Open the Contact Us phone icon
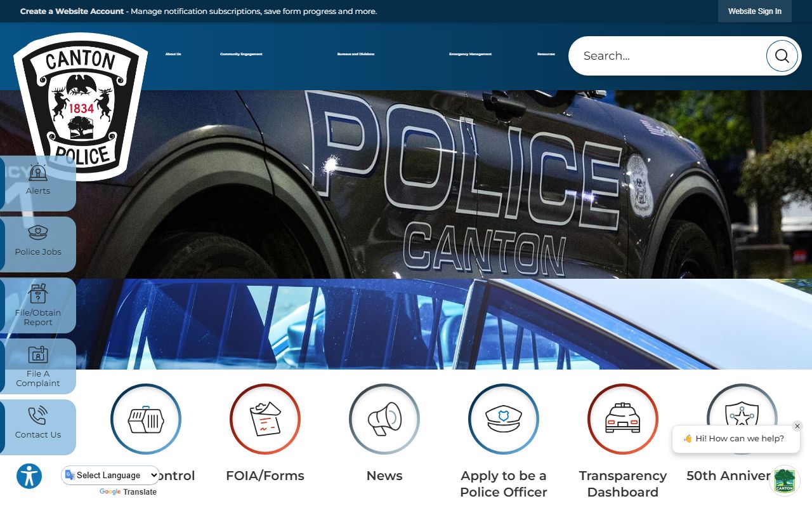Screen dimensions: 812x508 38,416
